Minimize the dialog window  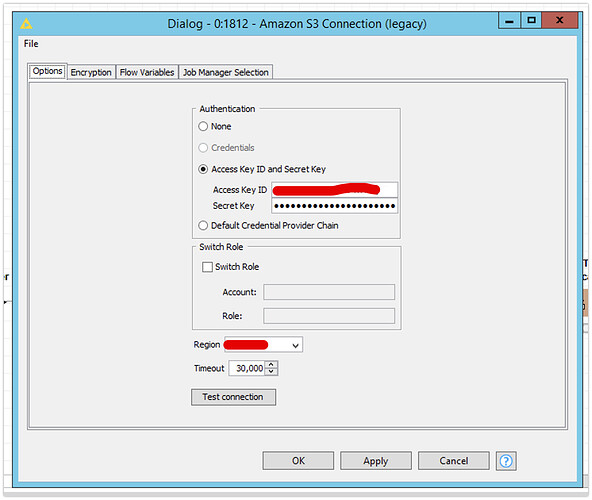click(509, 21)
